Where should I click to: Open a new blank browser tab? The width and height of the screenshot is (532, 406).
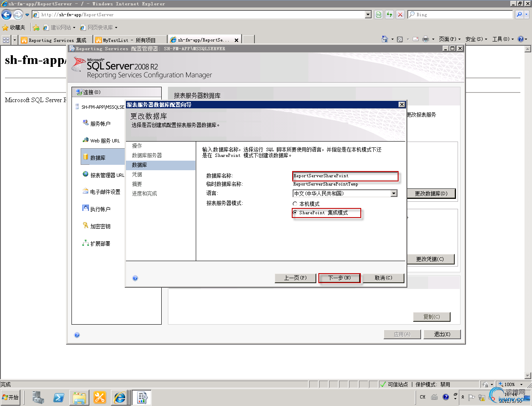tap(249, 40)
